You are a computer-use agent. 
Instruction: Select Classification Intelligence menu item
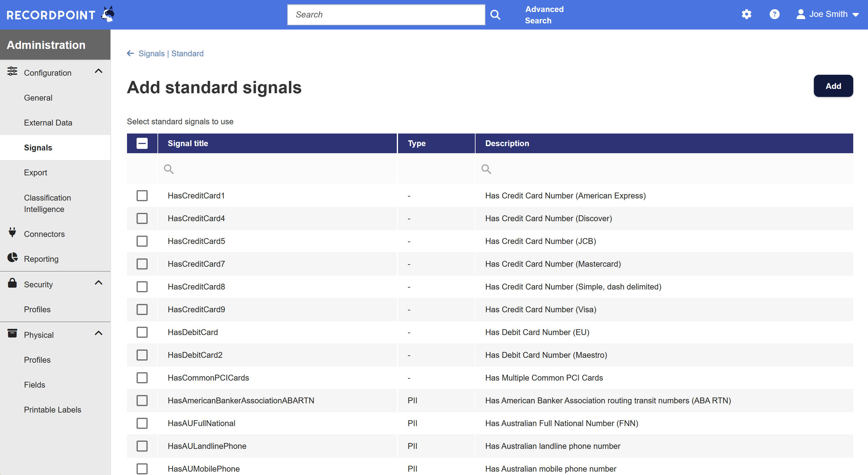tap(47, 203)
